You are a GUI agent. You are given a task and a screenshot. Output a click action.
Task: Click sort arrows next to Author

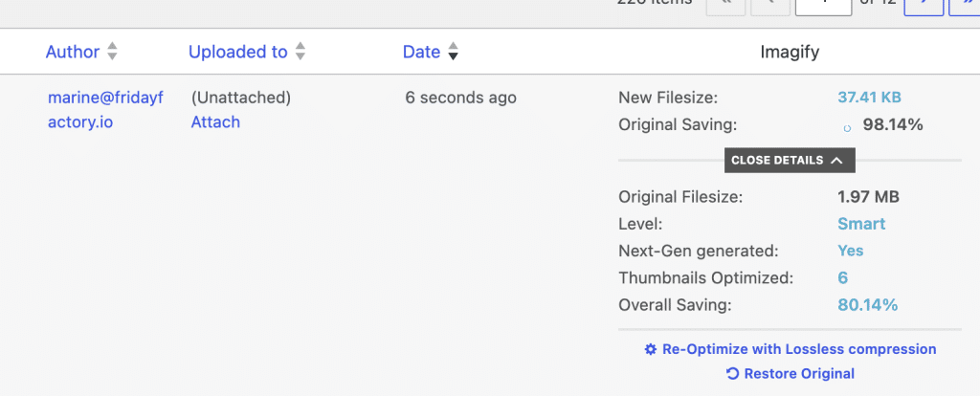[112, 52]
